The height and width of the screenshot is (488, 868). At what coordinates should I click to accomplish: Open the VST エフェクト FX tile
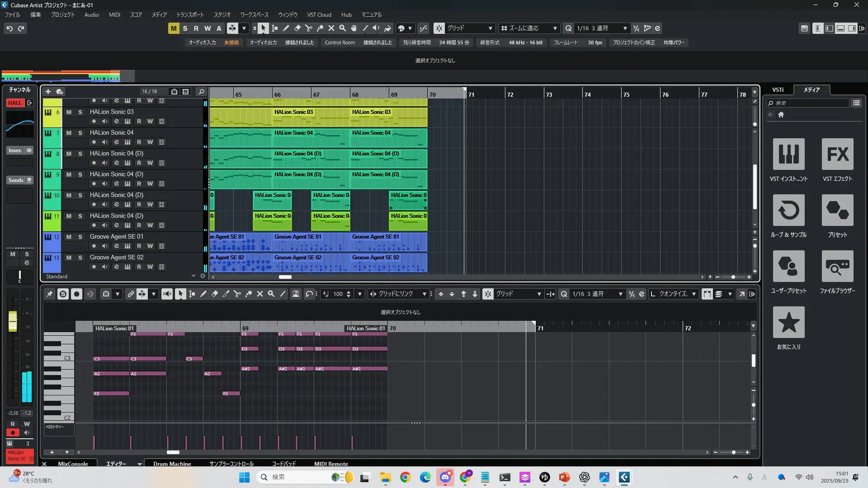pyautogui.click(x=837, y=155)
